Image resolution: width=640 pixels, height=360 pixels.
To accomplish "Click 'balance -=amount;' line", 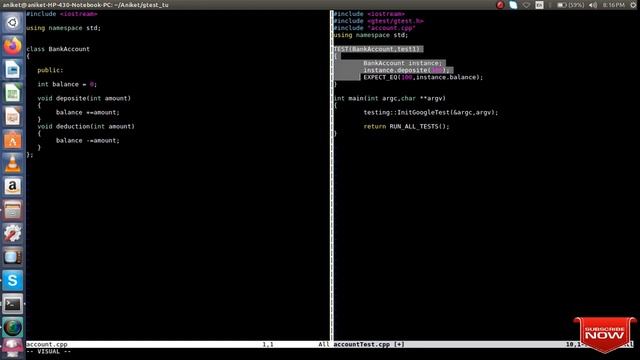I will click(88, 140).
